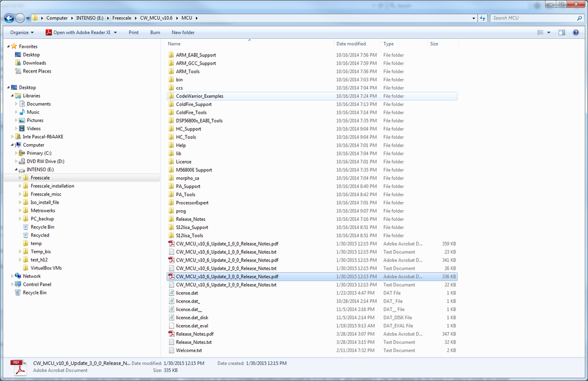The width and height of the screenshot is (588, 381).
Task: Select Metrowerks folder in the tree
Action: [43, 211]
